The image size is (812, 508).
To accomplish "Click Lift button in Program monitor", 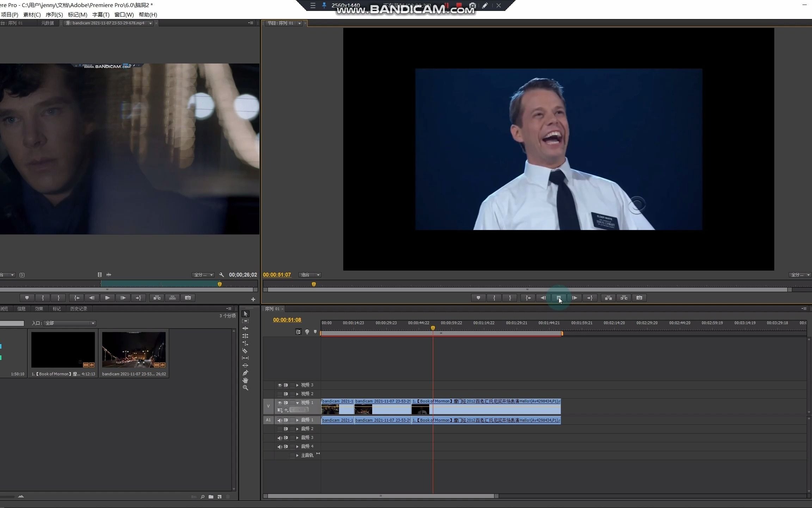I will [x=608, y=298].
